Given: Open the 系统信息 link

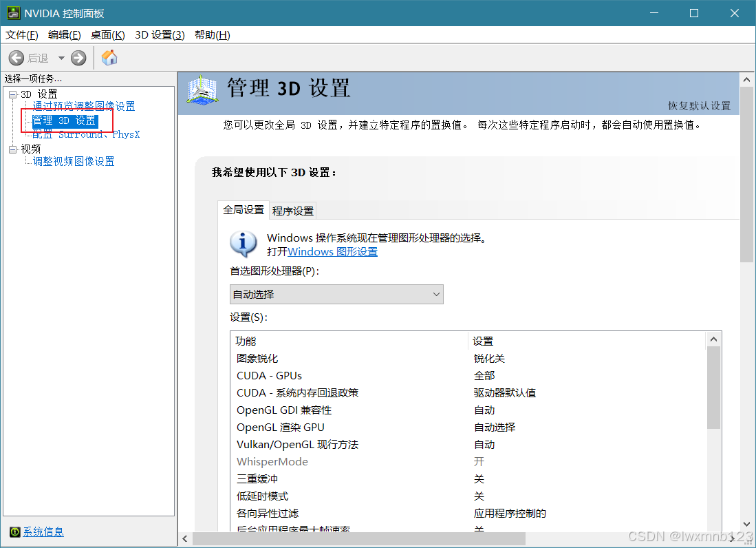Looking at the screenshot, I should (x=43, y=531).
